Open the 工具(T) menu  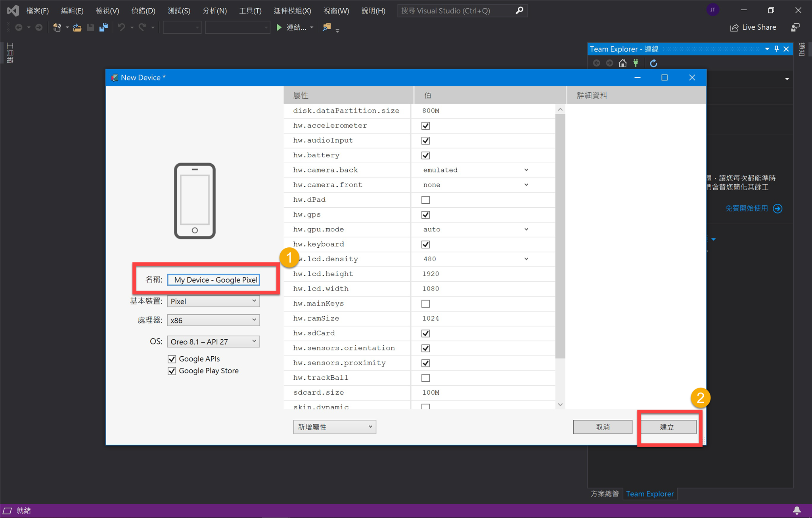click(x=250, y=11)
